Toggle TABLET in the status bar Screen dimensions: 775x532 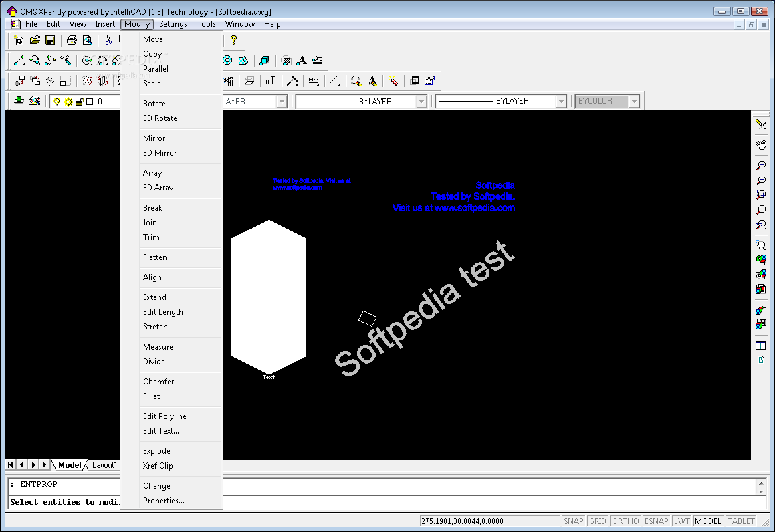click(x=741, y=521)
